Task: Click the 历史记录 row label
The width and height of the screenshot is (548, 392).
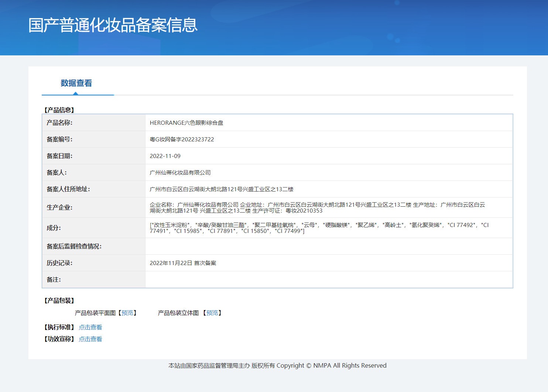Action: click(x=59, y=263)
